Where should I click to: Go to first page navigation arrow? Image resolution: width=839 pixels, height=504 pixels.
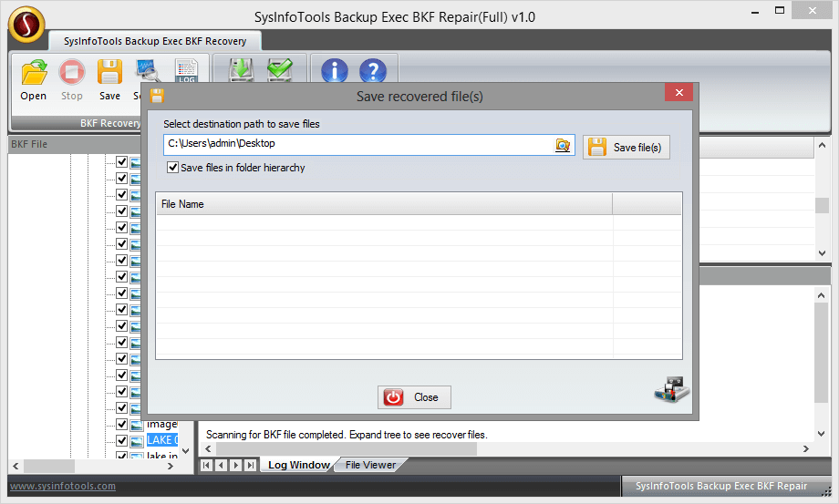click(x=206, y=465)
